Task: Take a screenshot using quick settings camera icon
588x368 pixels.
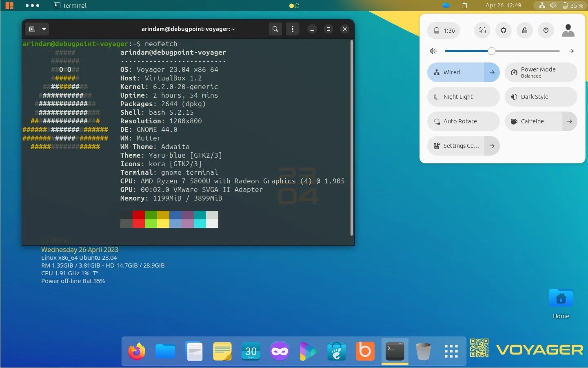Action: point(482,30)
